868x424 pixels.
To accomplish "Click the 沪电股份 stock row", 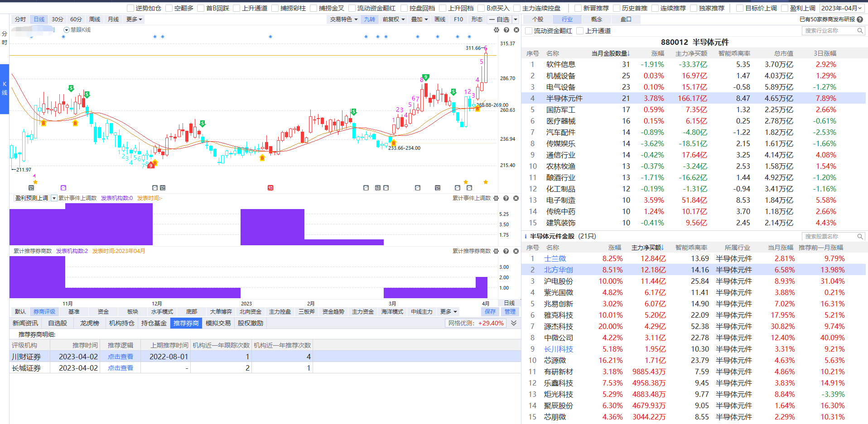I will coord(694,281).
